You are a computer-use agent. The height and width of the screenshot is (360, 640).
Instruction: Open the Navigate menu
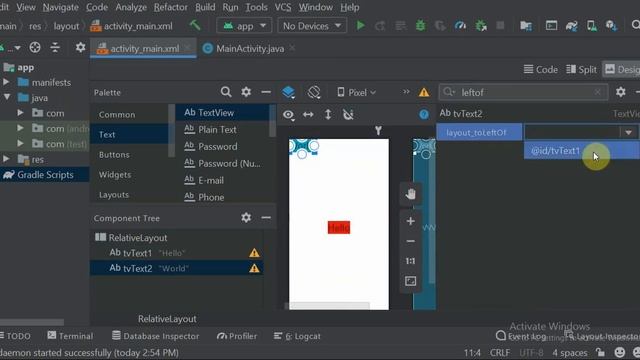click(60, 7)
